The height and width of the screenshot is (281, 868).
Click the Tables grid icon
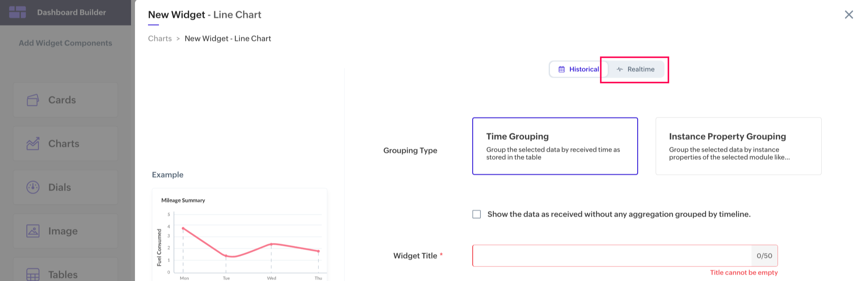coord(33,274)
